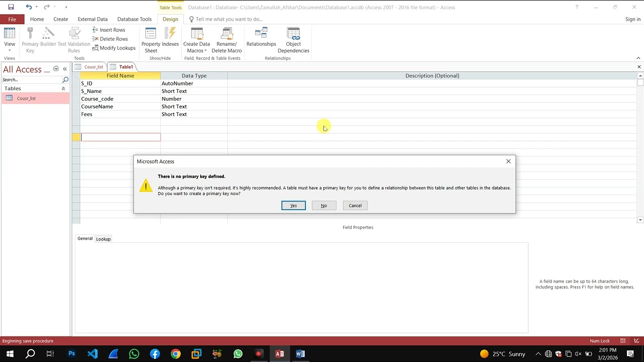Screen dimensions: 644x362
Task: Open the File tab
Action: tap(12, 19)
